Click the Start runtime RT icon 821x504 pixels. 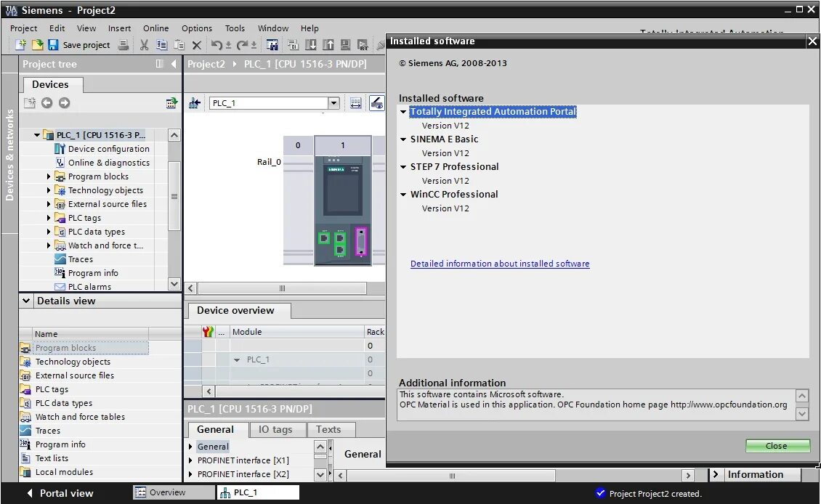[363, 45]
